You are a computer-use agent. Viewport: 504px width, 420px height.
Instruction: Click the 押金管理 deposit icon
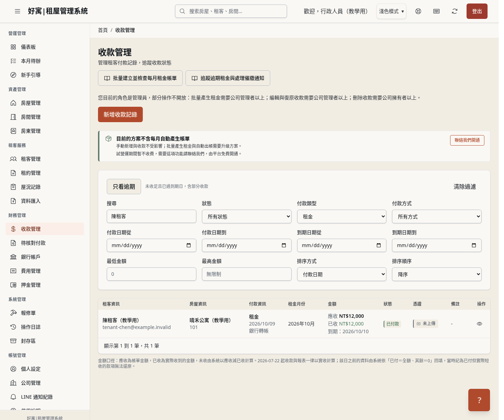point(13,285)
